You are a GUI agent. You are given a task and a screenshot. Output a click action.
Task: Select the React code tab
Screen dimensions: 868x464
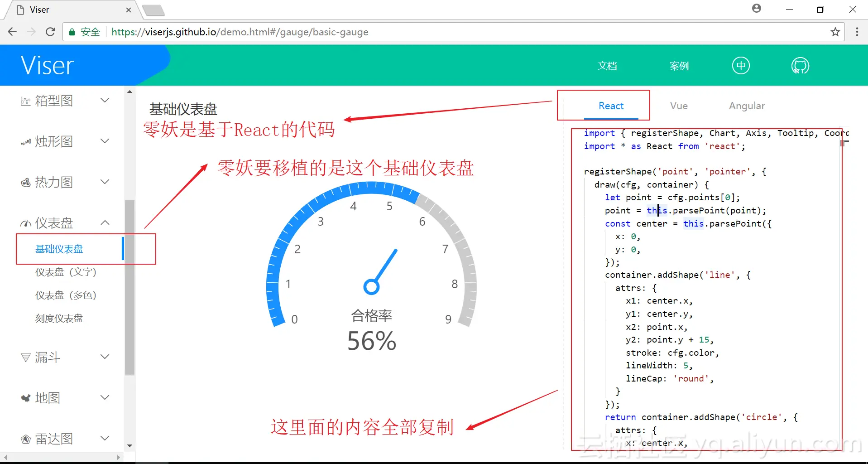pyautogui.click(x=611, y=106)
